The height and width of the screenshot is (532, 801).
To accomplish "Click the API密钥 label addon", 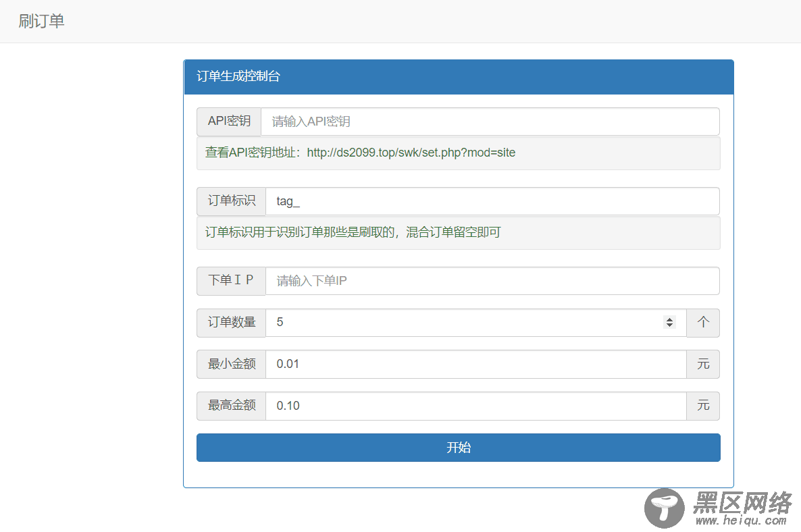I will click(x=229, y=122).
